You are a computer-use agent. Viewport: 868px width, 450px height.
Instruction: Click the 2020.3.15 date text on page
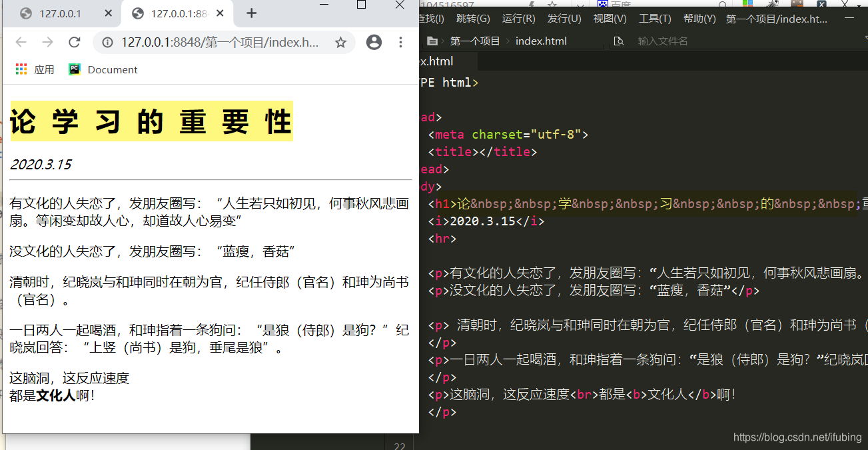(x=41, y=164)
